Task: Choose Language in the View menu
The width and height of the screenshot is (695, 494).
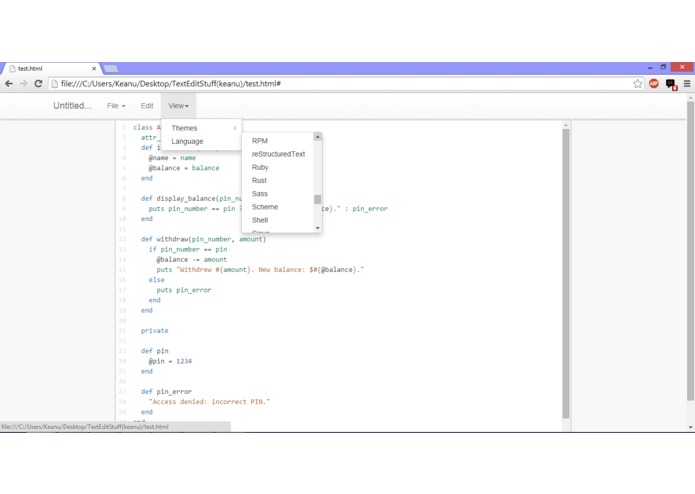Action: point(202,141)
